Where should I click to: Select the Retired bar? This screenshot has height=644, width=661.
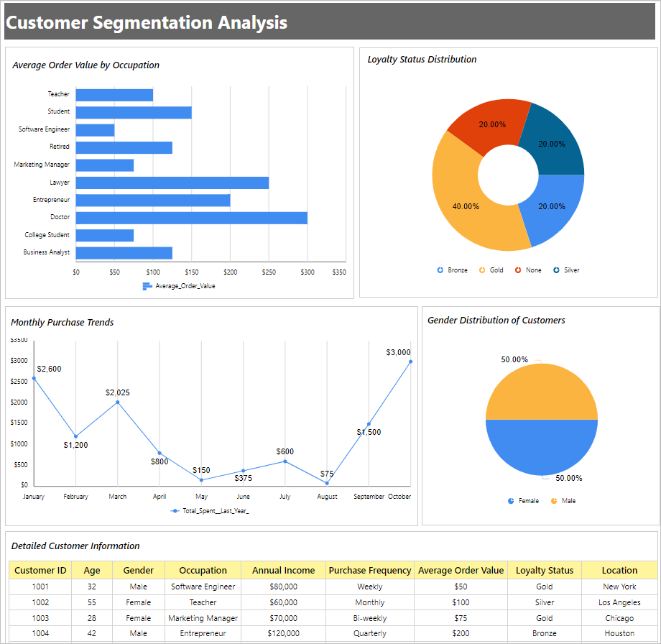[124, 147]
